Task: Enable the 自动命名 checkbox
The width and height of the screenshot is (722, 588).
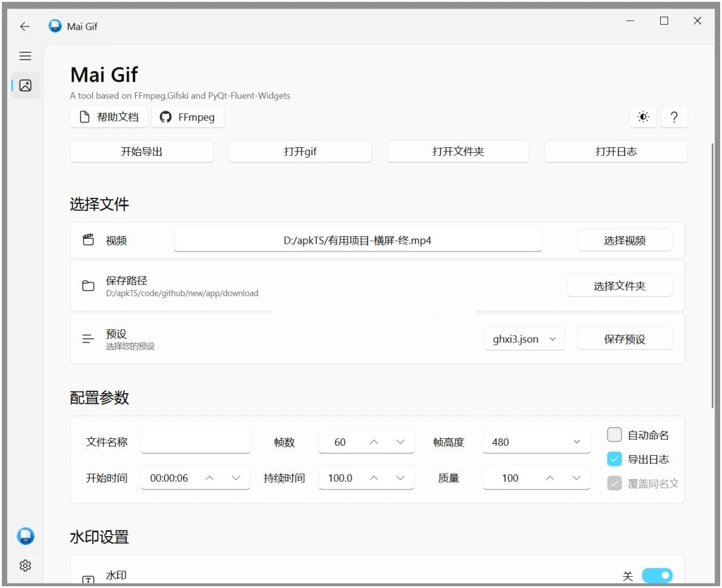Action: pyautogui.click(x=614, y=435)
